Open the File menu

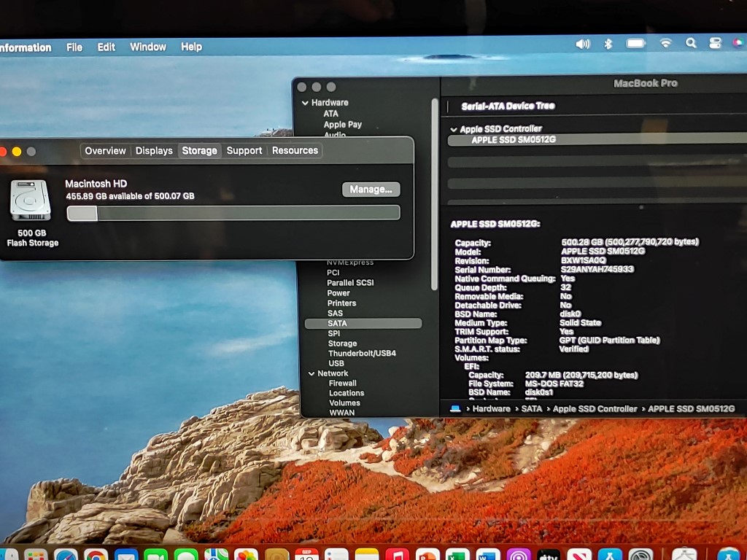pos(74,47)
